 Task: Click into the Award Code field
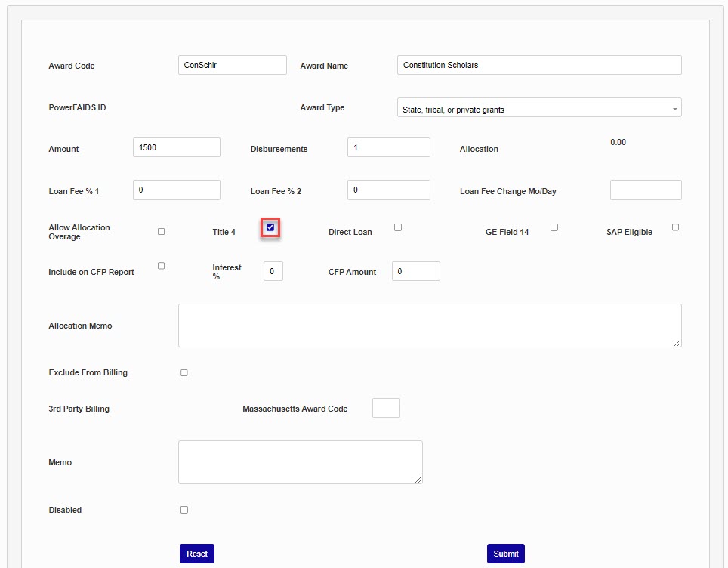(x=232, y=65)
